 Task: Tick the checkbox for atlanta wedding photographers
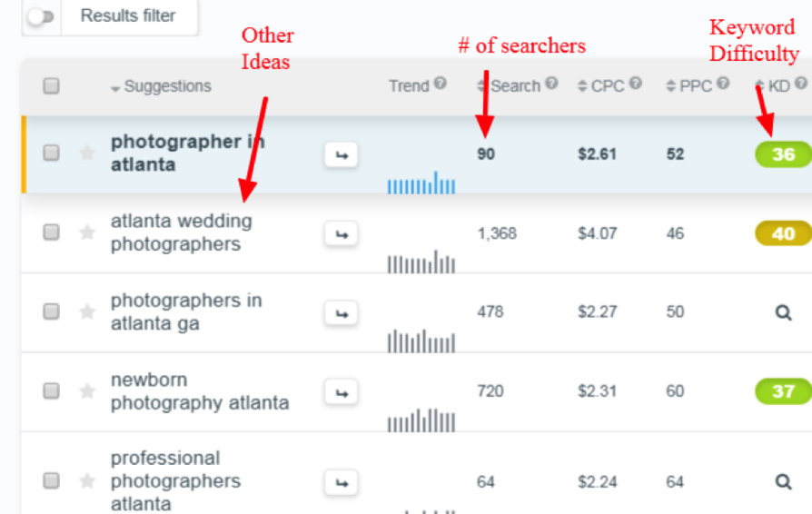(52, 232)
